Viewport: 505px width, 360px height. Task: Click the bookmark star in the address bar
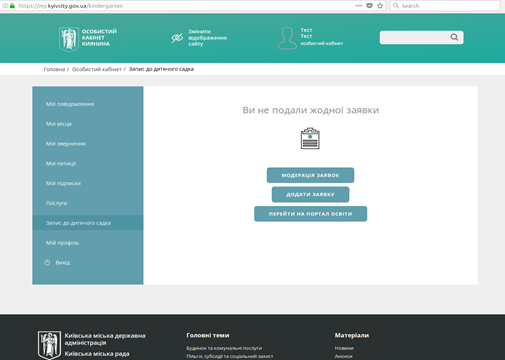[x=380, y=6]
